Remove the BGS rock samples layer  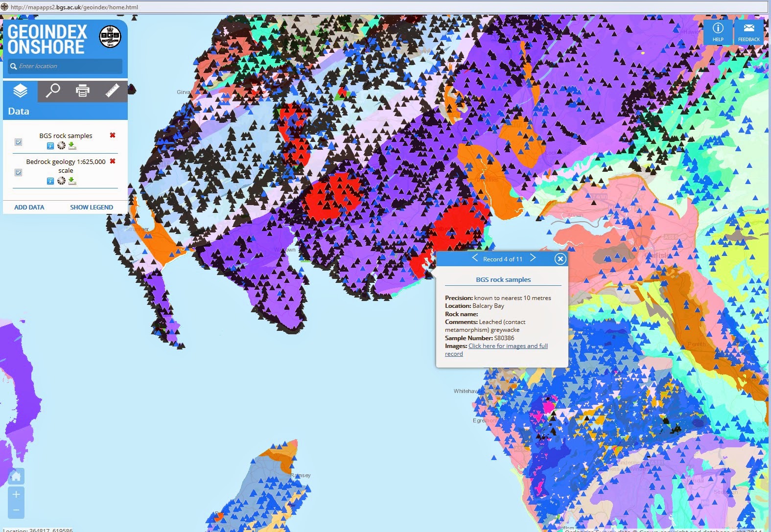113,135
